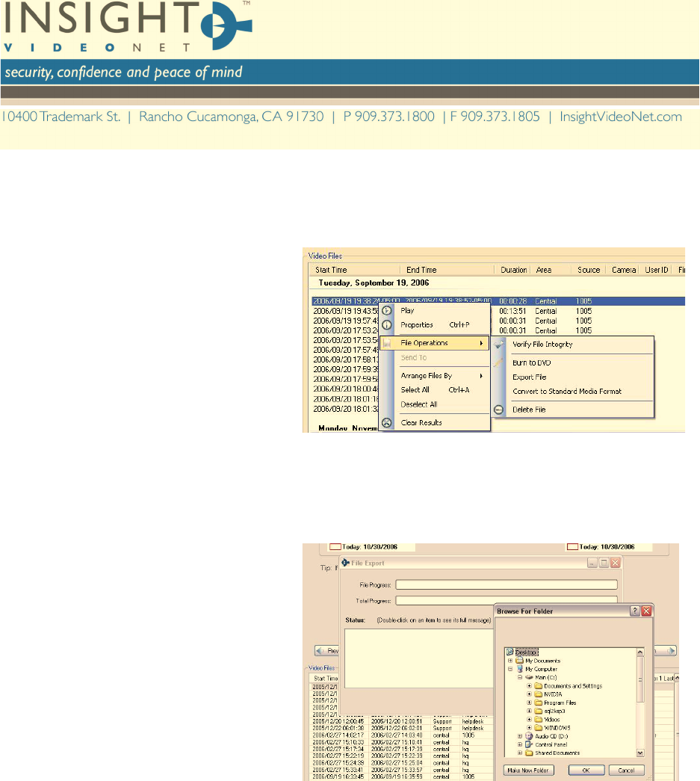The height and width of the screenshot is (781, 700).
Task: Click the Main (C:) drive icon
Action: tap(529, 677)
